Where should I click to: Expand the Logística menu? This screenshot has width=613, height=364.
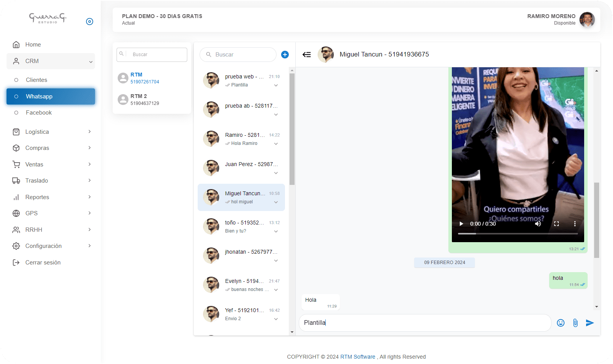tap(51, 132)
